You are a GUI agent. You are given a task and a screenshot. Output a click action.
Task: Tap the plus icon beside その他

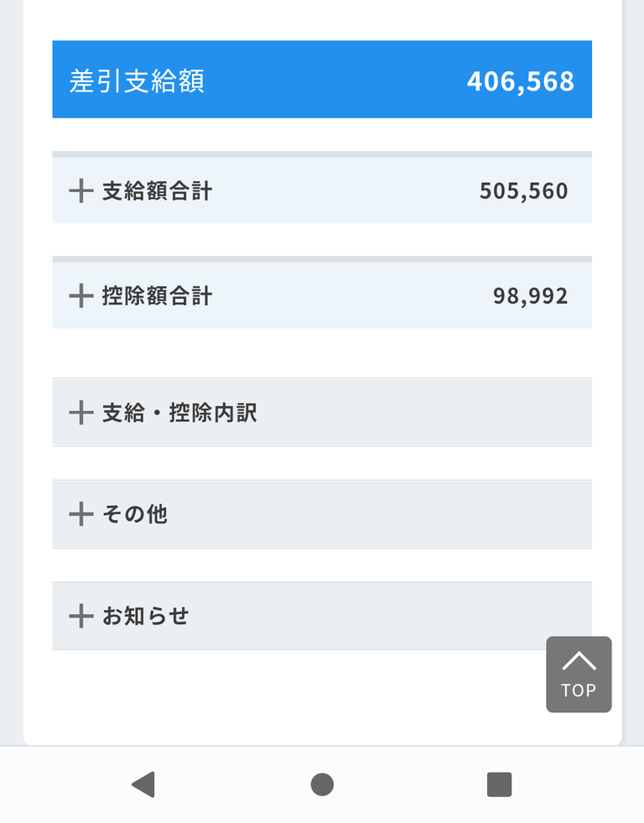pos(80,514)
